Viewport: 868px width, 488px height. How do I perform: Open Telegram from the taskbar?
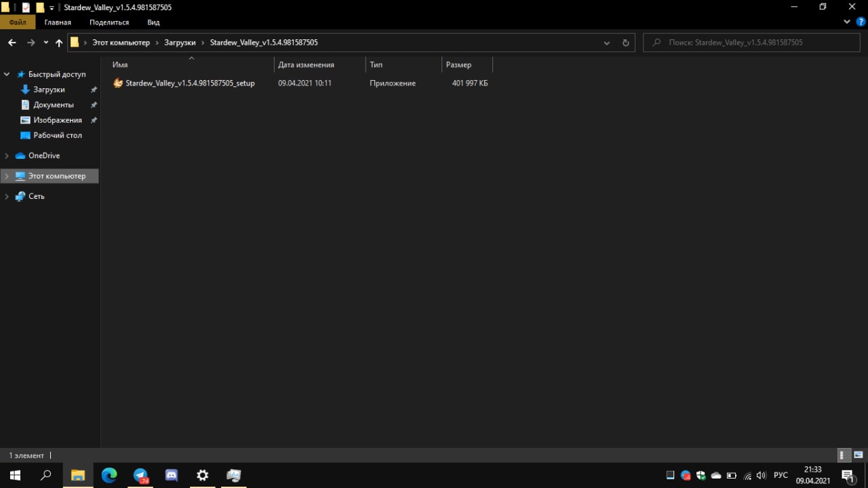click(x=140, y=475)
